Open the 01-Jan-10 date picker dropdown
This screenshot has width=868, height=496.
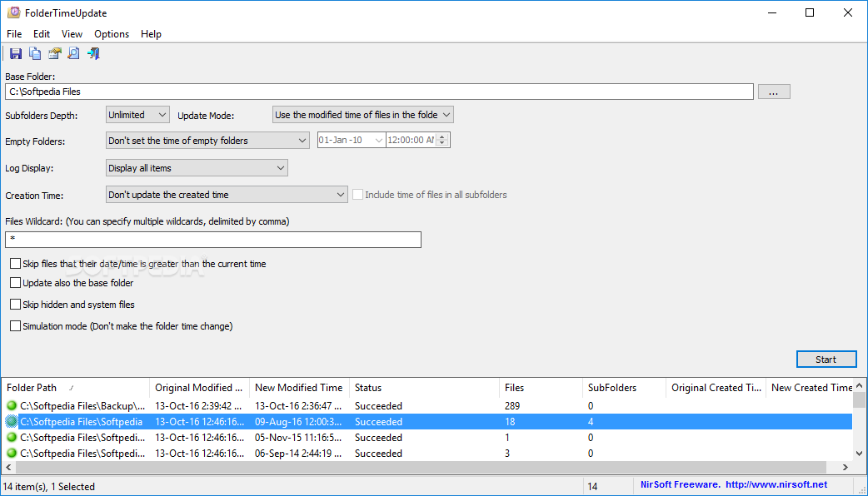(379, 141)
